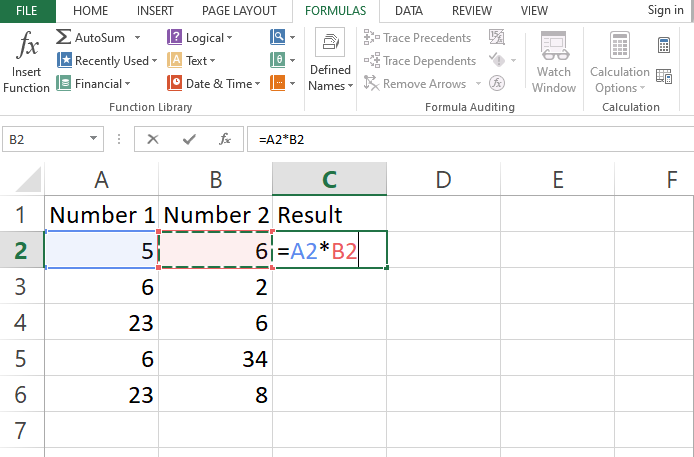Click the Calculate Sheet icon
Screen dimensions: 694x457
pyautogui.click(x=664, y=76)
